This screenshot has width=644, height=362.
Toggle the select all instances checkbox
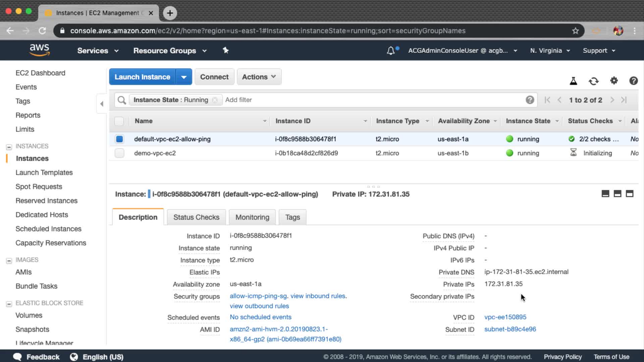pos(119,121)
